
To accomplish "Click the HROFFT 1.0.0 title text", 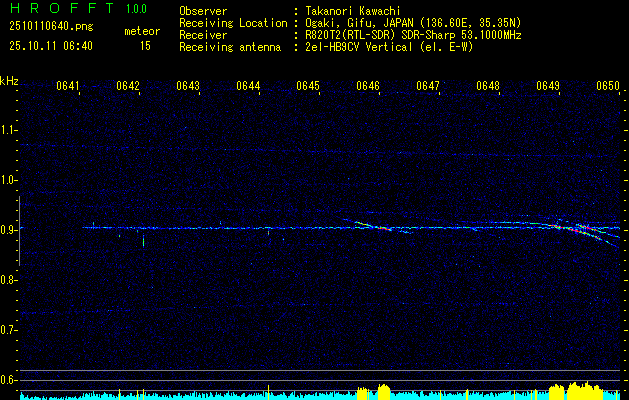I will (x=78, y=8).
